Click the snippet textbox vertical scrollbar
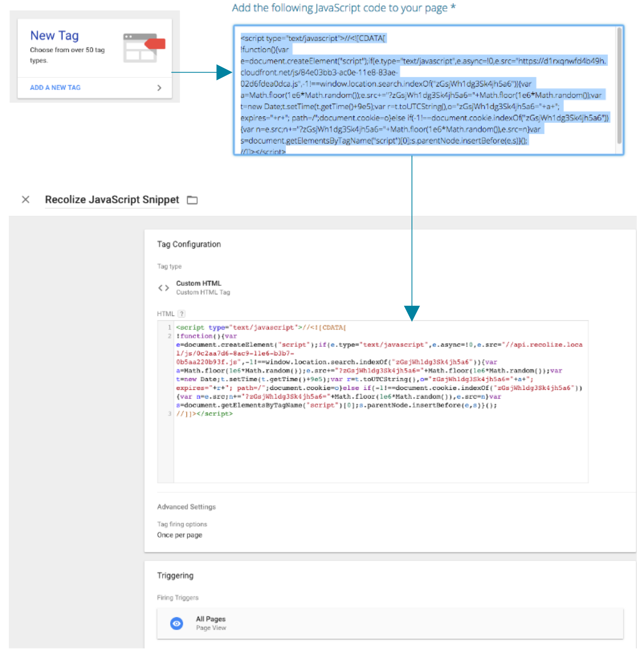This screenshot has width=644, height=658. click(x=619, y=86)
